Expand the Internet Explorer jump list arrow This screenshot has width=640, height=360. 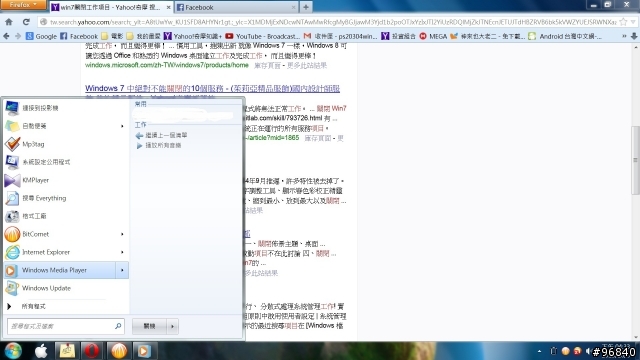point(122,252)
